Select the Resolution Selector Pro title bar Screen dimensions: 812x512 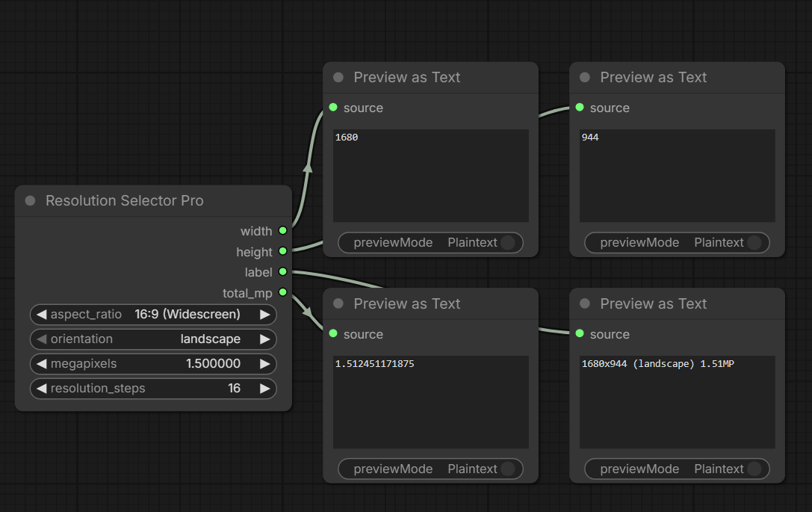pos(153,201)
